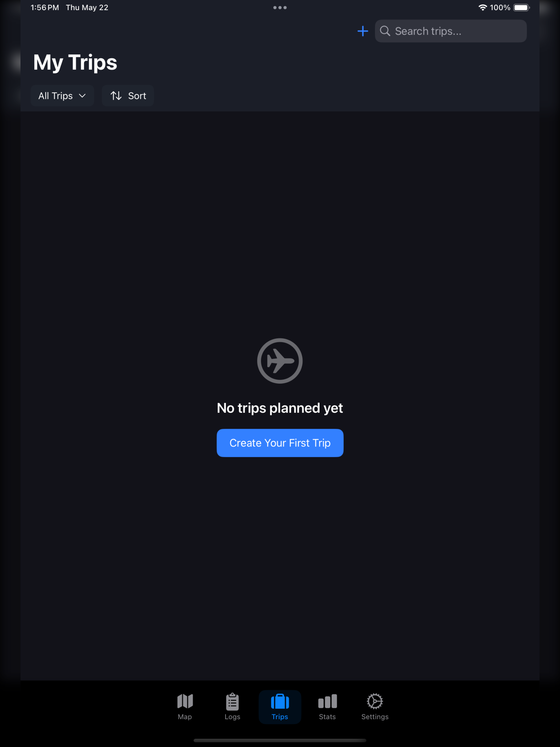
Task: Tap the No trips planned yet message
Action: [x=280, y=408]
